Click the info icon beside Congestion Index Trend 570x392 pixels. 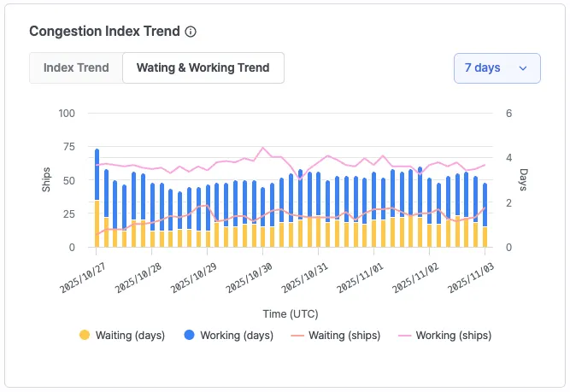(191, 32)
